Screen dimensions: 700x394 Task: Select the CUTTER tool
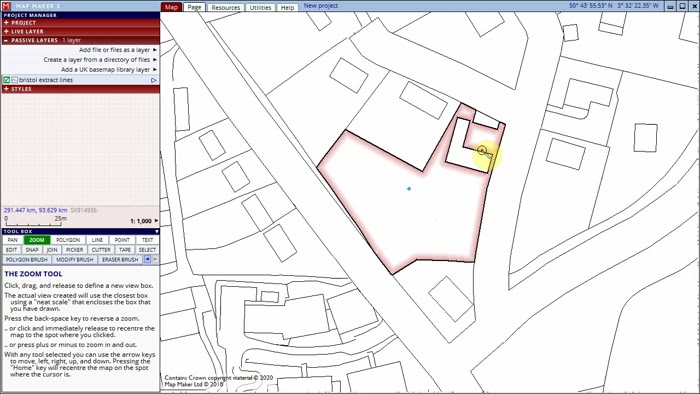tap(101, 250)
